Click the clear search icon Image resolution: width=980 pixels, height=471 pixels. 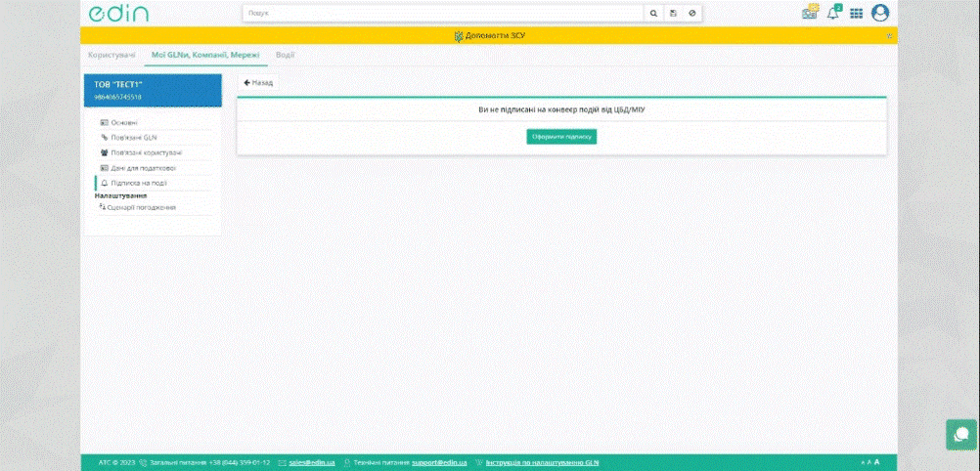(691, 13)
